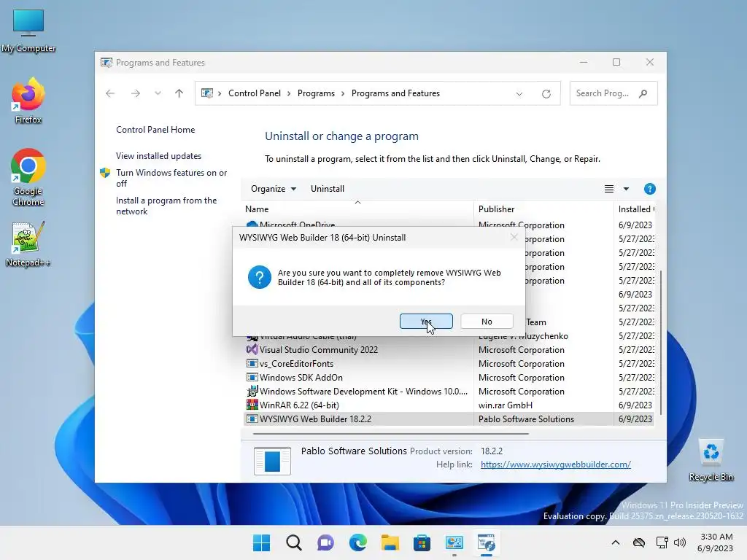Click the OneDrive cloud tray icon
The image size is (747, 560).
[x=639, y=542]
